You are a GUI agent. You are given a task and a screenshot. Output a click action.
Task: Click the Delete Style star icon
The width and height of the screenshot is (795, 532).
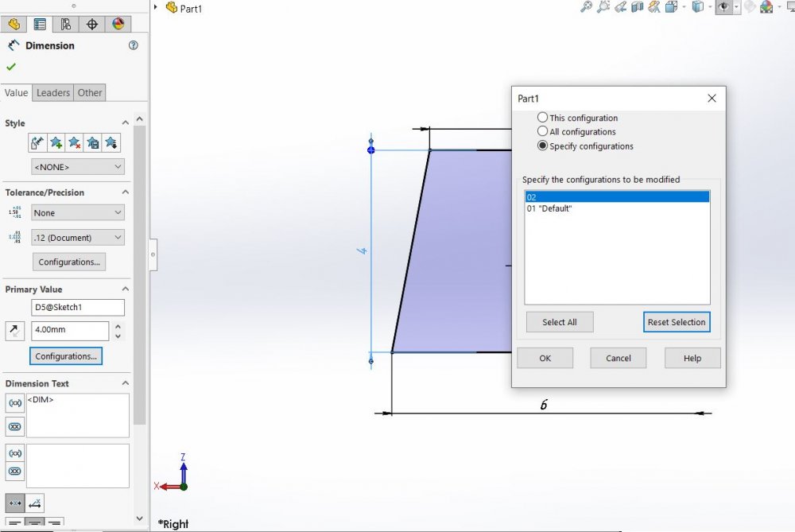click(x=74, y=143)
